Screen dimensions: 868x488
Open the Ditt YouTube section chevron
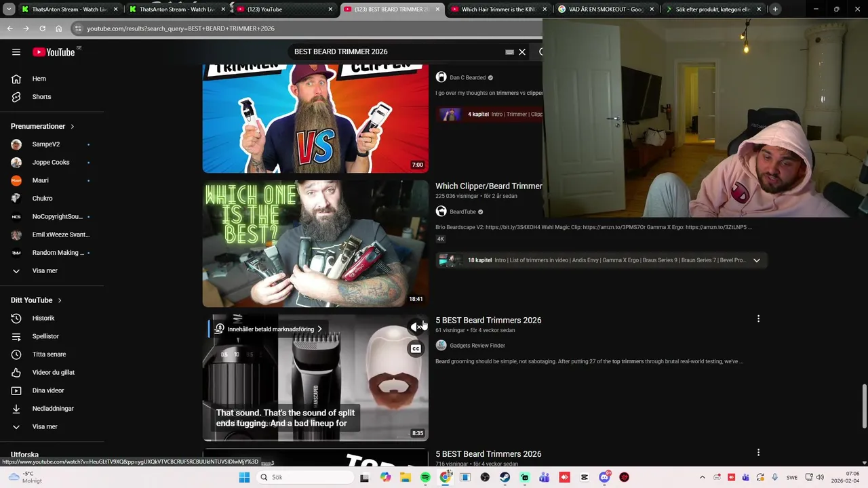59,300
